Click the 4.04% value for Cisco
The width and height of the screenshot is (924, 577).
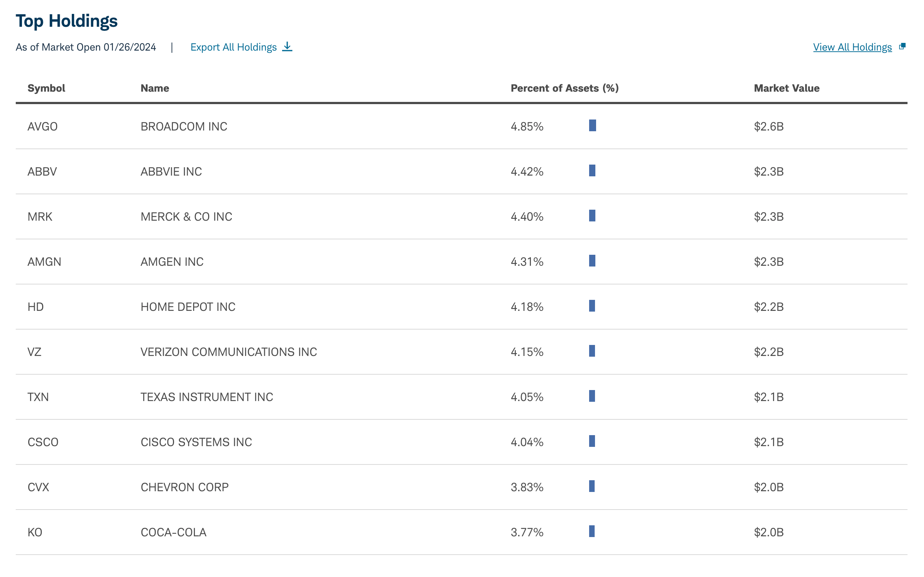(x=527, y=442)
